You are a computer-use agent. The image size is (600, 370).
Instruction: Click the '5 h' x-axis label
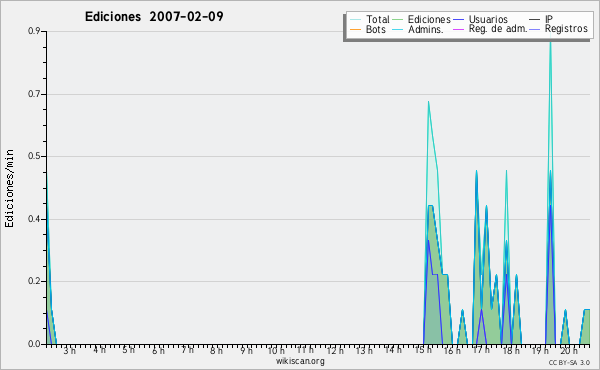pyautogui.click(x=129, y=350)
